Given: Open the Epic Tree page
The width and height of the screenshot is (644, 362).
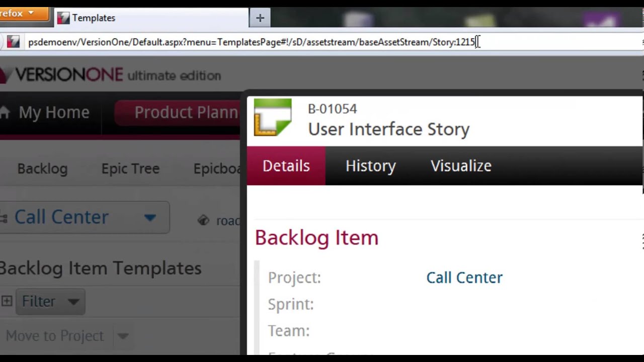Looking at the screenshot, I should click(130, 168).
